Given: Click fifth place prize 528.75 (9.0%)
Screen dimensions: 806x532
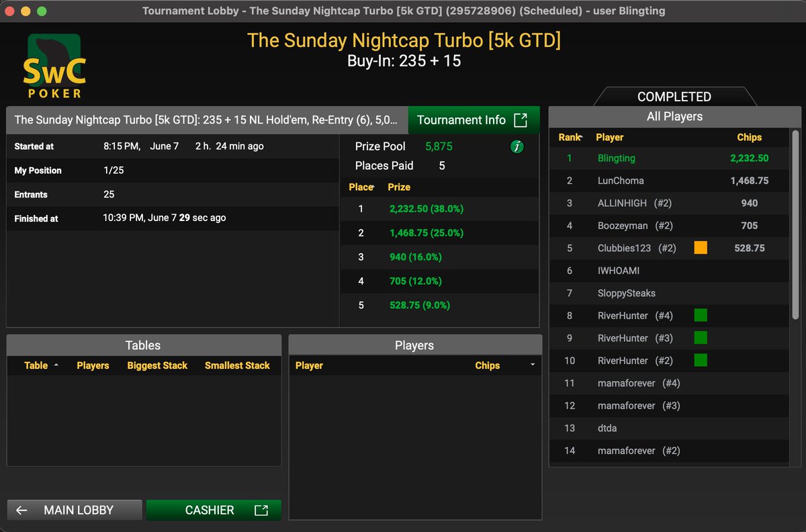Looking at the screenshot, I should [x=420, y=305].
